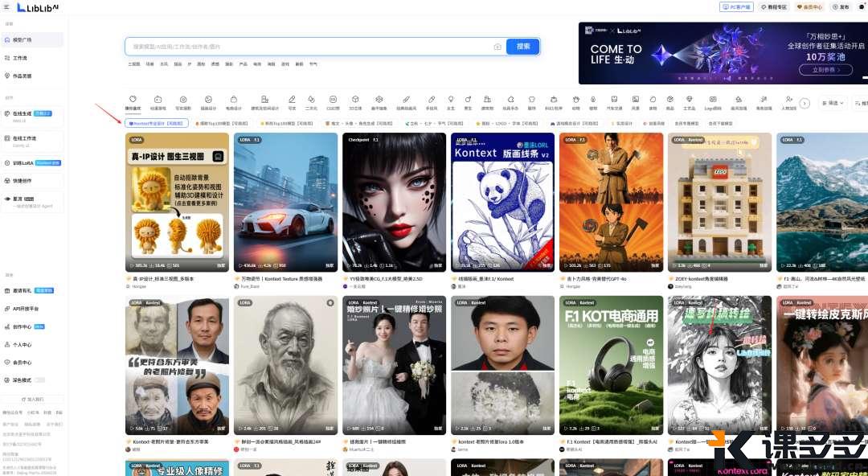Viewport: 868px width, 476px height.
Task: Open the black-haired woman CG portrait card
Action: (394, 203)
